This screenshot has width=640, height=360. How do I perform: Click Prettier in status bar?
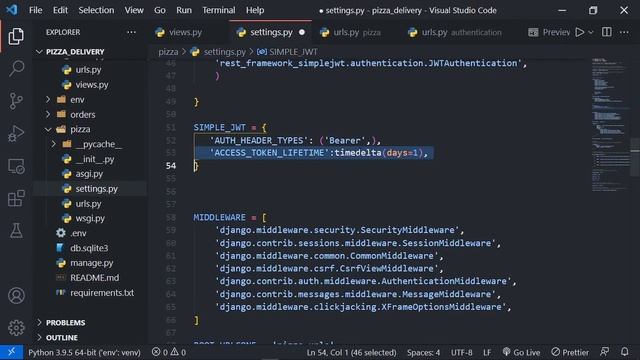570,352
